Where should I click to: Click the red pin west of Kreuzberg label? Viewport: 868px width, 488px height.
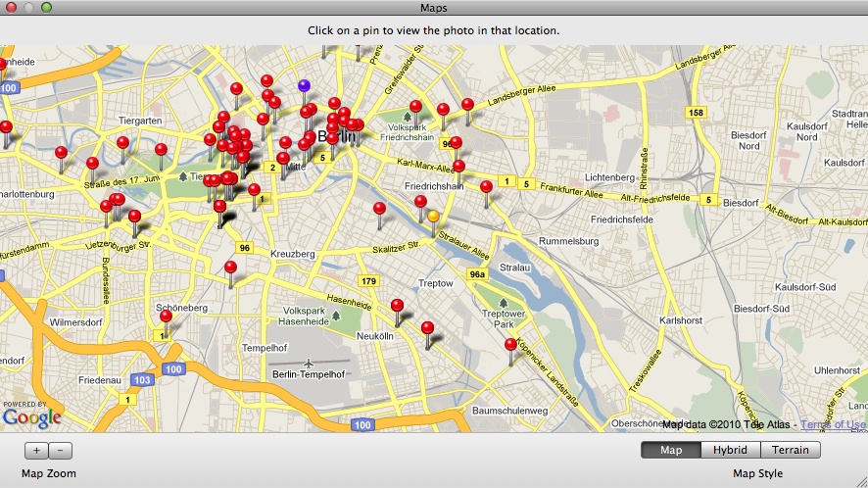[x=230, y=268]
